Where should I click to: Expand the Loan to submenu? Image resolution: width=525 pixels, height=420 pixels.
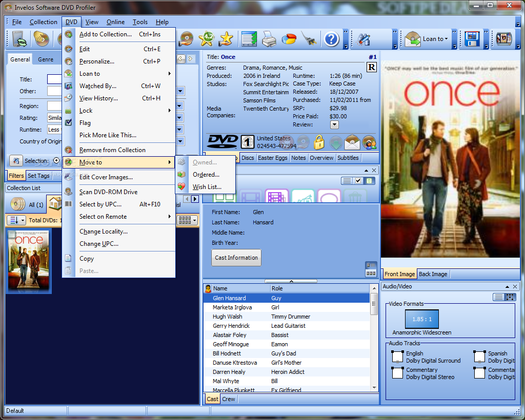pos(118,74)
